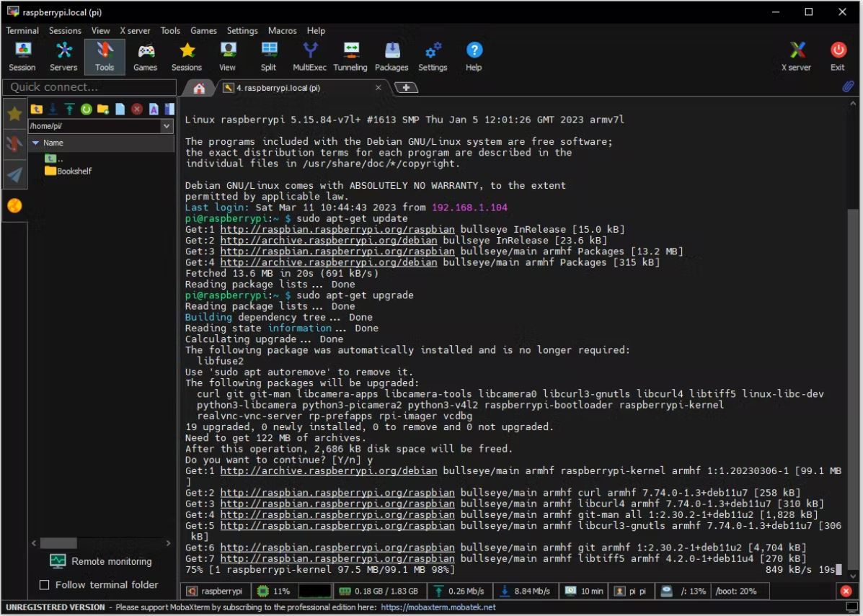Screen dimensions: 863x616
Task: Open the mobaxterm.mobatek.net link
Action: click(x=438, y=607)
